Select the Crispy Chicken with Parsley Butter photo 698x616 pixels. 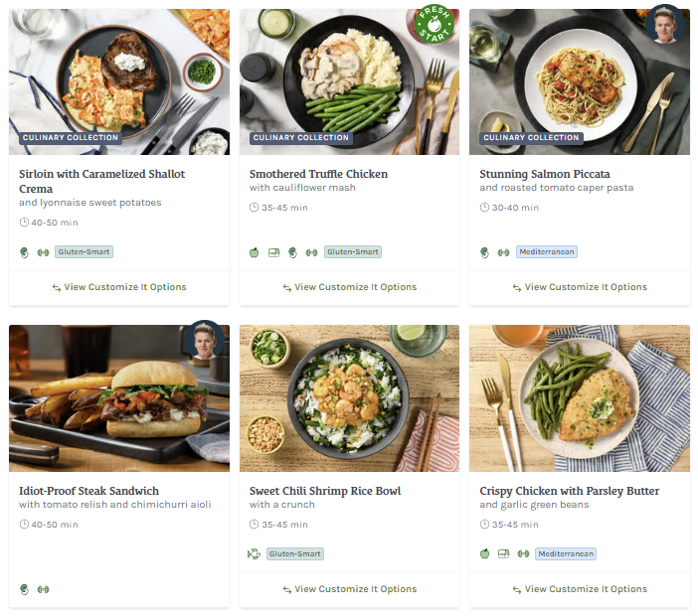point(580,397)
